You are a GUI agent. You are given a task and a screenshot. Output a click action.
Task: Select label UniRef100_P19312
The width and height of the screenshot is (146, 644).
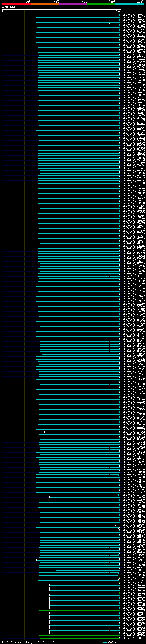tap(134, 342)
